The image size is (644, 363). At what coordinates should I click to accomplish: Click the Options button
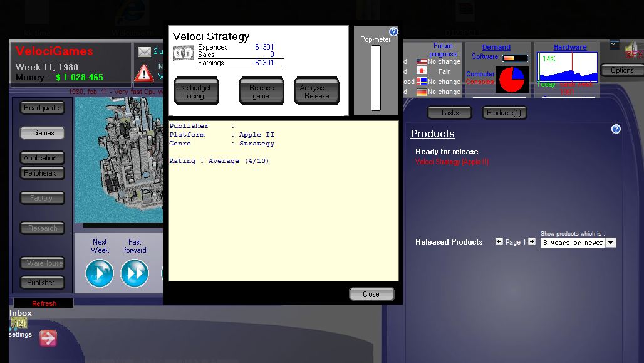tap(622, 70)
